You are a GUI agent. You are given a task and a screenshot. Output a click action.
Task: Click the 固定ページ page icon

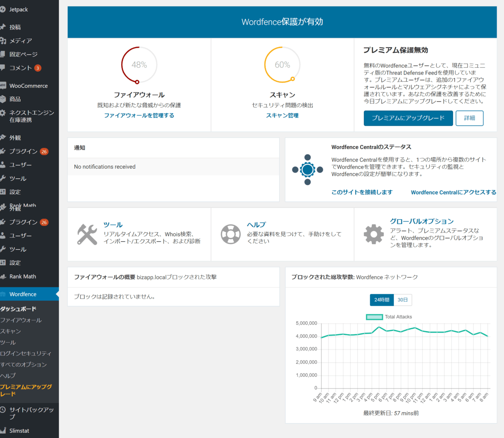point(3,54)
